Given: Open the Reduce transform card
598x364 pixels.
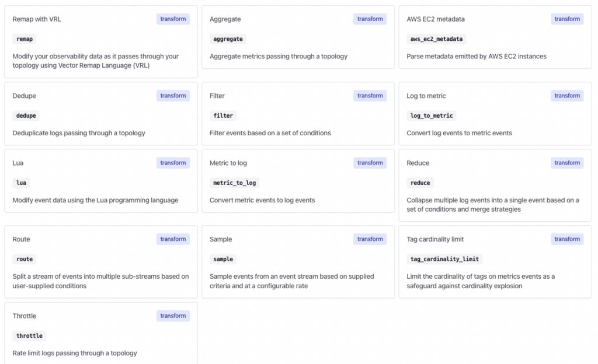Looking at the screenshot, I should (x=495, y=185).
